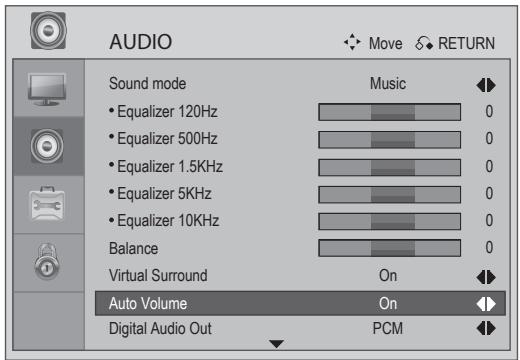
Task: Click the AUDIO menu title
Action: 141,42
